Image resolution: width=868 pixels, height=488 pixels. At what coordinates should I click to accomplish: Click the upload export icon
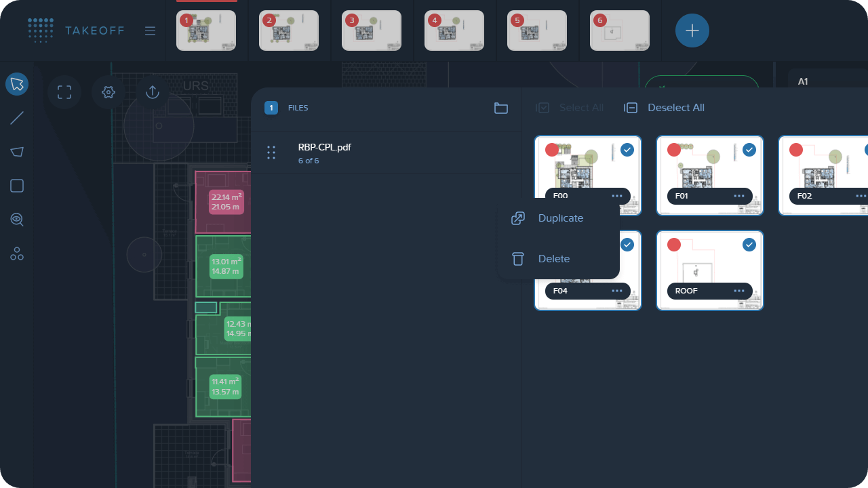[153, 92]
